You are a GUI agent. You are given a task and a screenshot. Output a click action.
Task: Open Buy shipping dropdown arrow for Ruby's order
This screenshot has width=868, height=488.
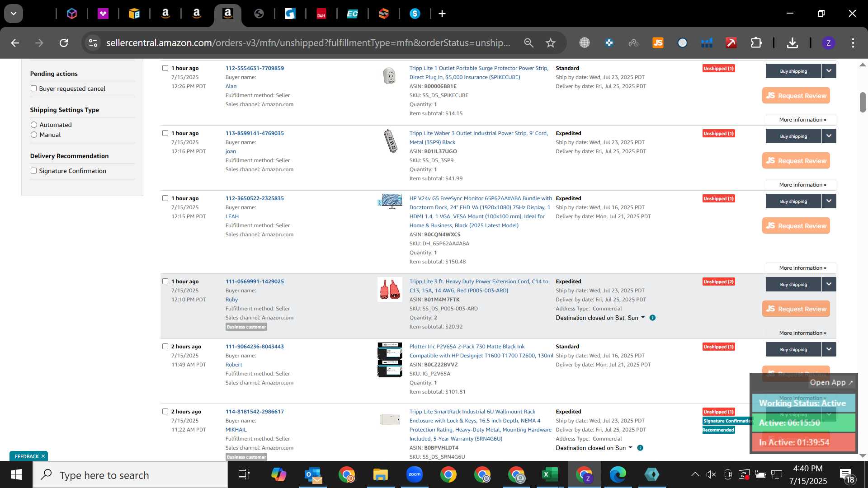pyautogui.click(x=829, y=284)
